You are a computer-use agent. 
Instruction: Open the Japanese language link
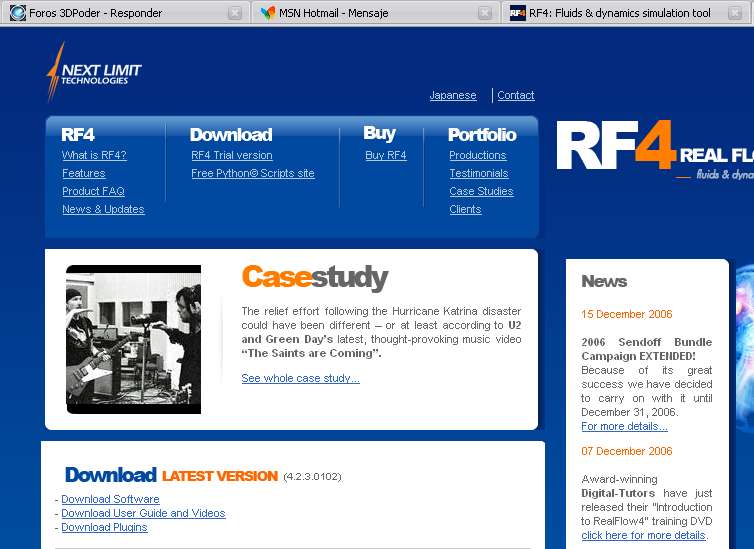[453, 95]
